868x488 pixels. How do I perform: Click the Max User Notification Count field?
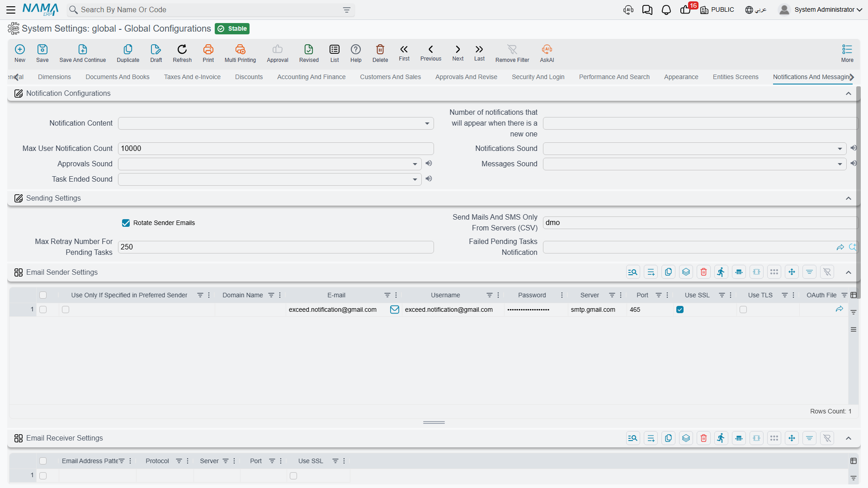click(276, 149)
